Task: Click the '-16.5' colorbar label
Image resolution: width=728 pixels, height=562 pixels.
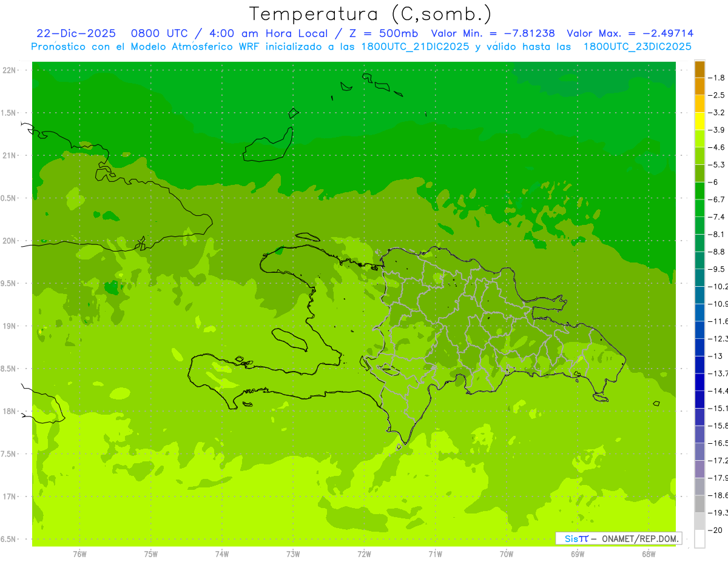Action: click(718, 443)
